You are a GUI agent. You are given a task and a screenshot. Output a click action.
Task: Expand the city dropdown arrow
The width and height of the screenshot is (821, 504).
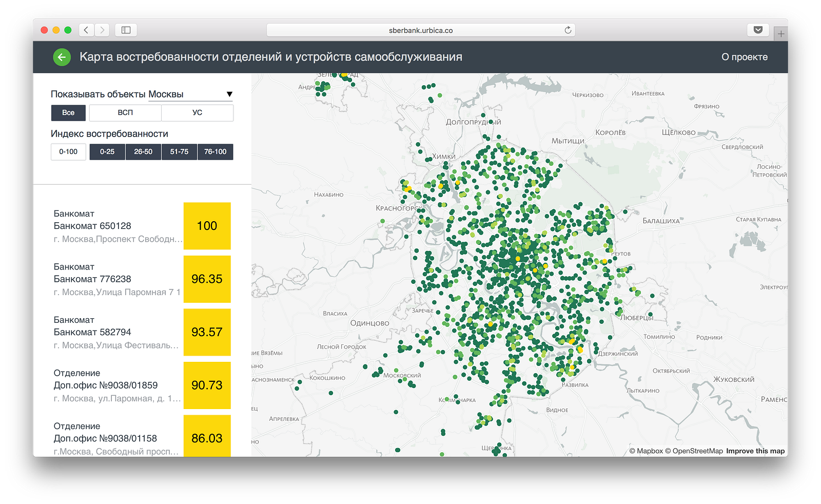pos(229,94)
